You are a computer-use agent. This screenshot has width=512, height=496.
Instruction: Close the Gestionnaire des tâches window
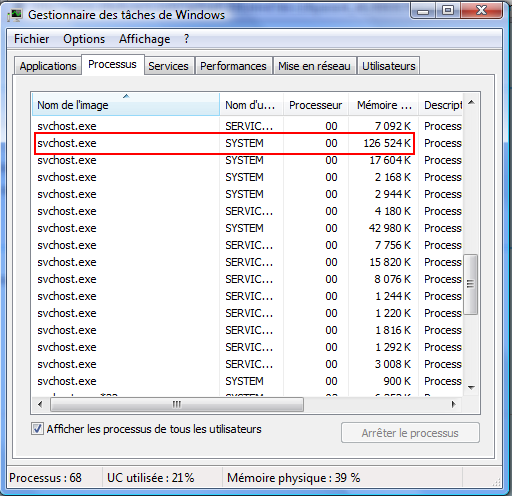[x=481, y=11]
